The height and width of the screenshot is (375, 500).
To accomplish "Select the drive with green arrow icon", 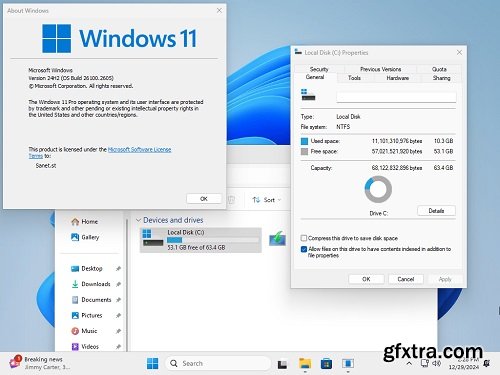I will point(277,239).
